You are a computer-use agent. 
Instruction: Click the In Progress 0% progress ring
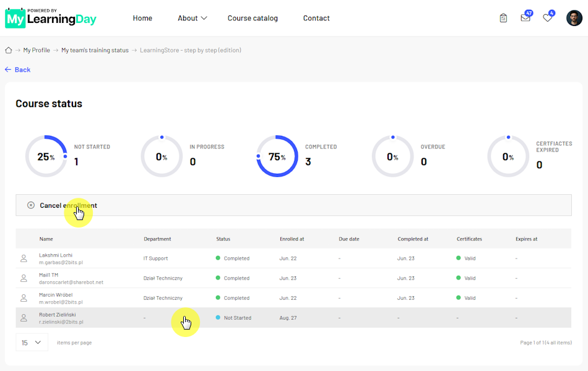click(x=162, y=156)
